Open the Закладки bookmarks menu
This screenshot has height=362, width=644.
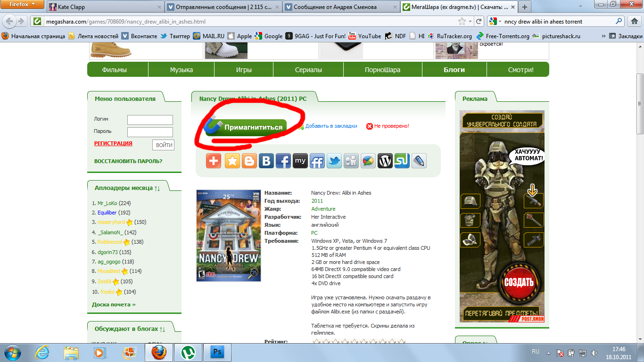[x=626, y=36]
